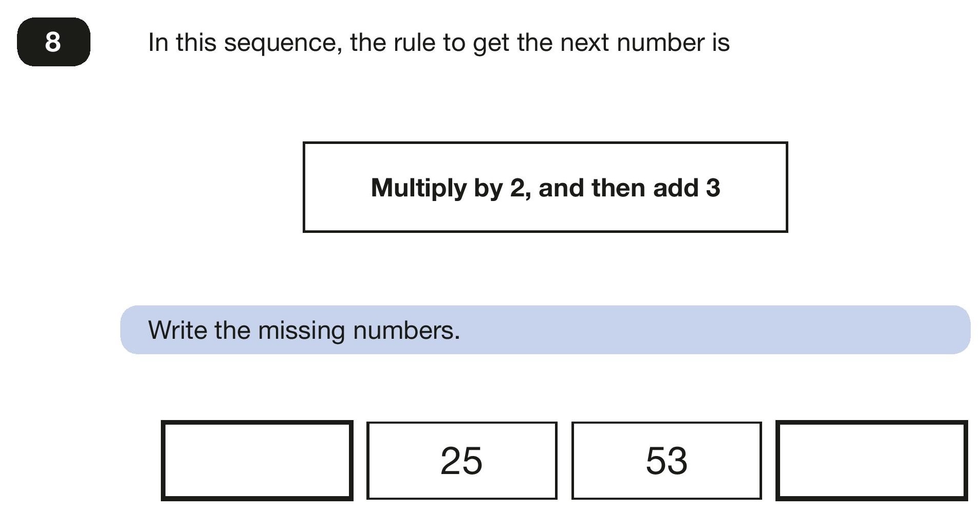The image size is (980, 528).
Task: Click the word 'Write' in the instruction
Action: pyautogui.click(x=178, y=330)
